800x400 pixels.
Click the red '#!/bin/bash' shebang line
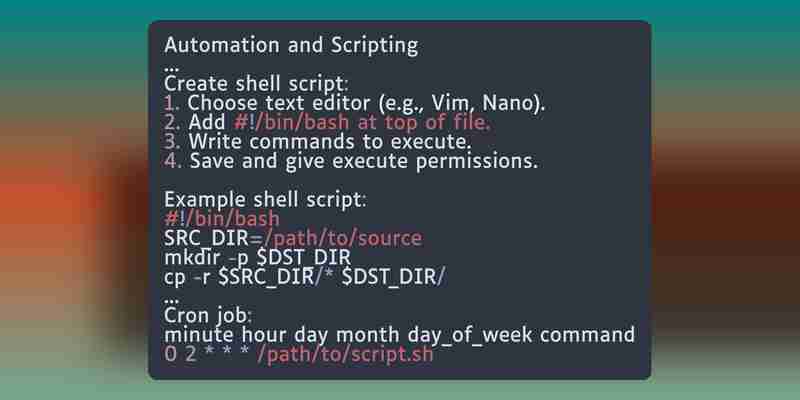pos(222,219)
